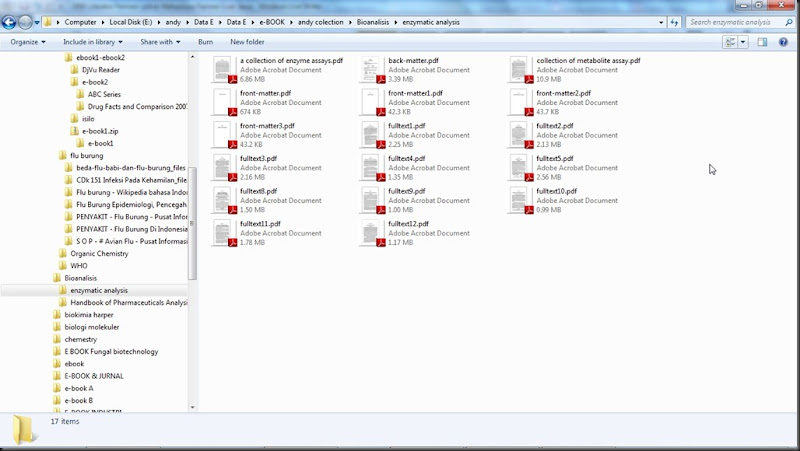Open the Organize menu
800x451 pixels.
28,42
